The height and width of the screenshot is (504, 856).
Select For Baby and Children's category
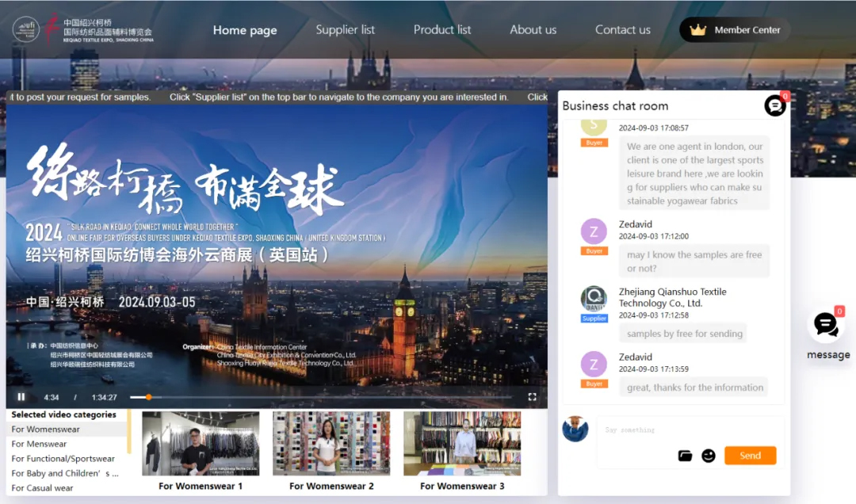[67, 473]
